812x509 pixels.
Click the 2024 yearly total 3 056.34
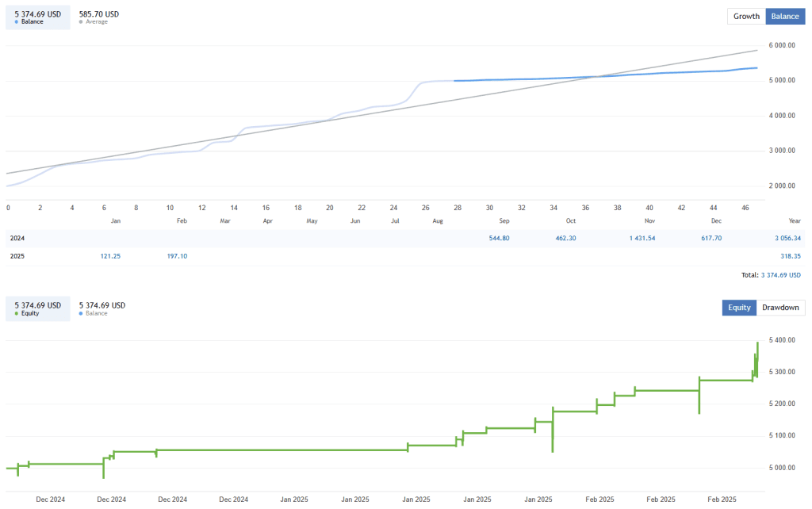click(790, 238)
